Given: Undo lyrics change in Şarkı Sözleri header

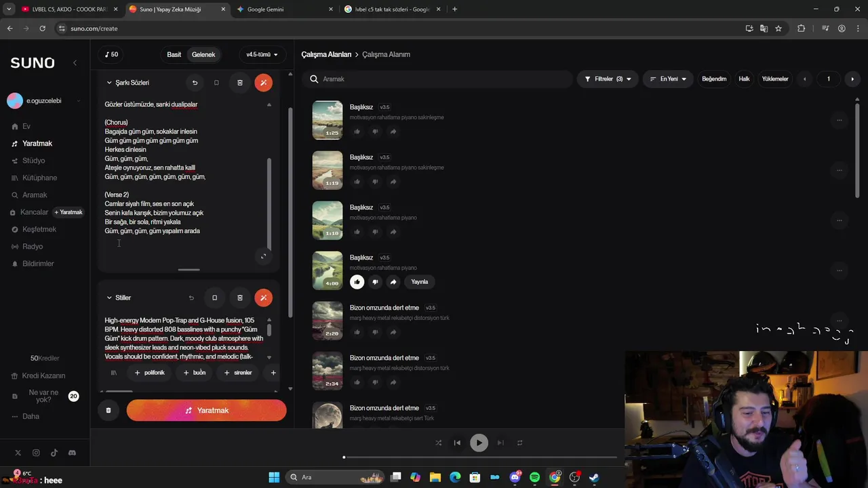Looking at the screenshot, I should pos(195,83).
